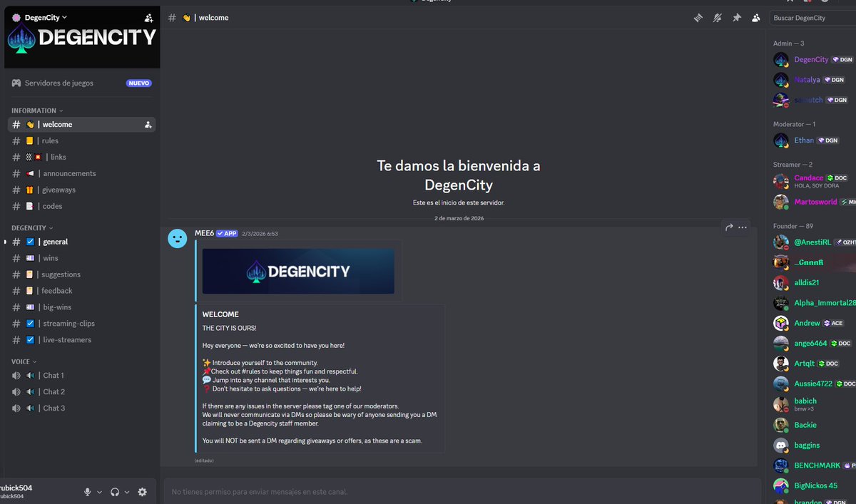Open the headphones output options dropdown
This screenshot has width=856, height=504.
click(127, 492)
